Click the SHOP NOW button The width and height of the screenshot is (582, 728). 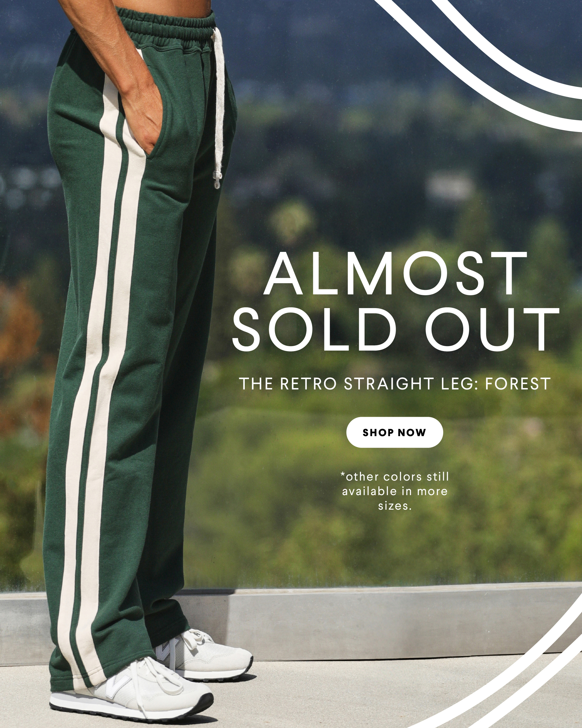coord(395,432)
